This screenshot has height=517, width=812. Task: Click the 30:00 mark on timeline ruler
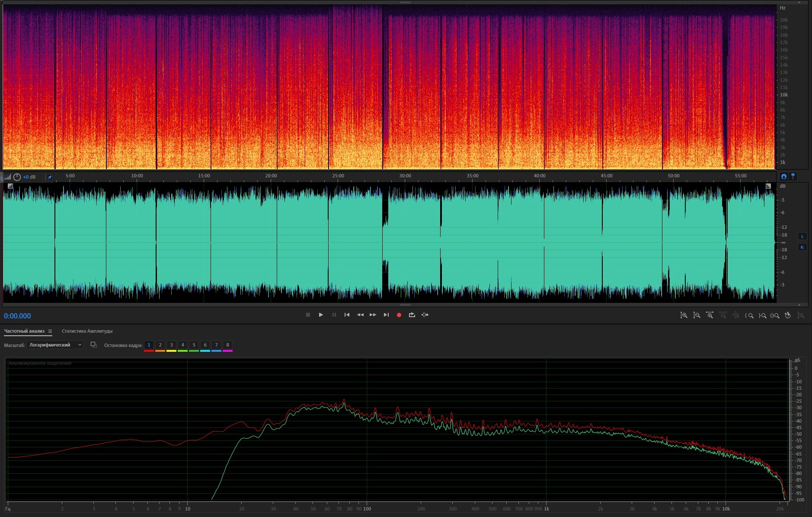click(x=405, y=176)
